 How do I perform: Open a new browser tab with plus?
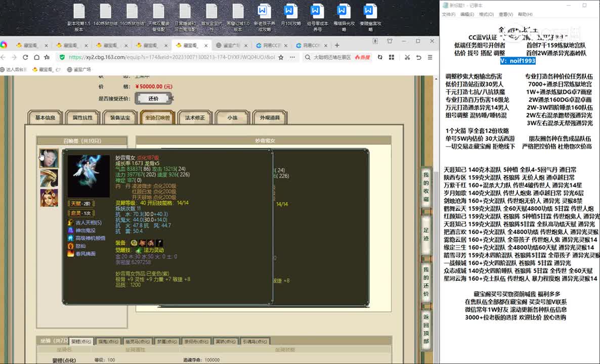click(x=337, y=45)
